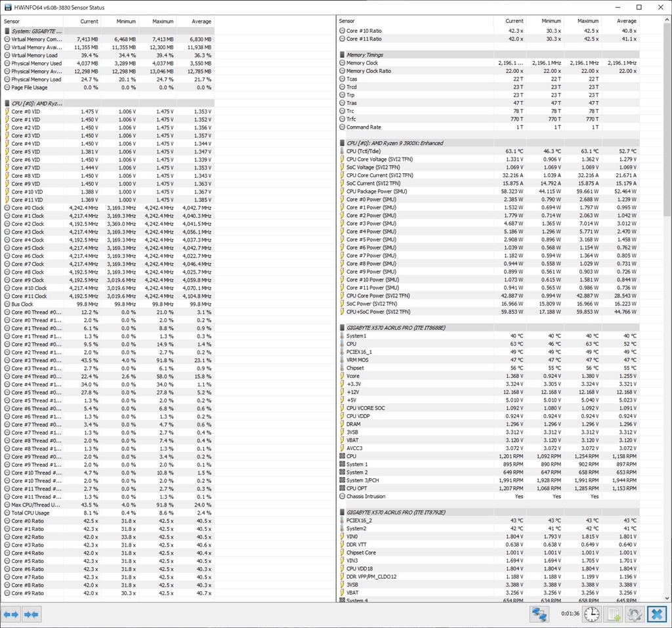Click the right panel Average column header
This screenshot has width=672, height=628.
[621, 21]
